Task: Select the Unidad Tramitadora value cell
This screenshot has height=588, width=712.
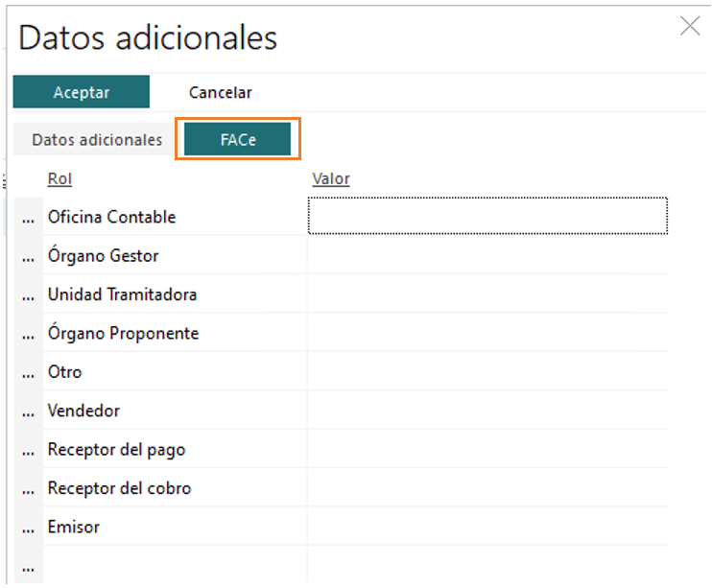Action: click(487, 294)
